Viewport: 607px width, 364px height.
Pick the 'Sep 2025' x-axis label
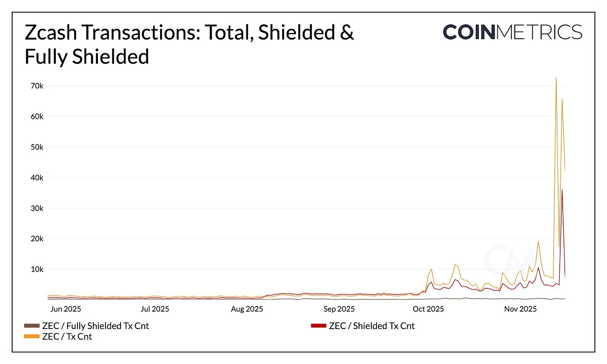339,309
